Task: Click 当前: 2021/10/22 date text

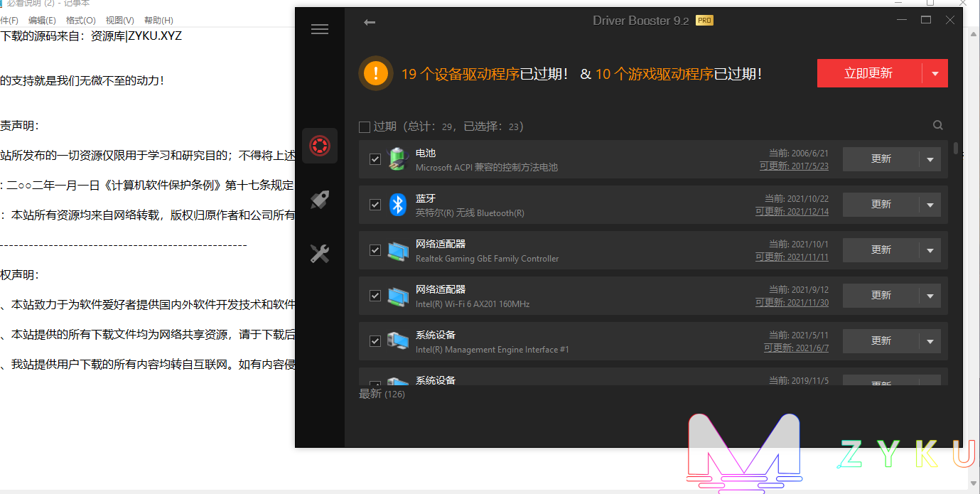Action: 797,199
